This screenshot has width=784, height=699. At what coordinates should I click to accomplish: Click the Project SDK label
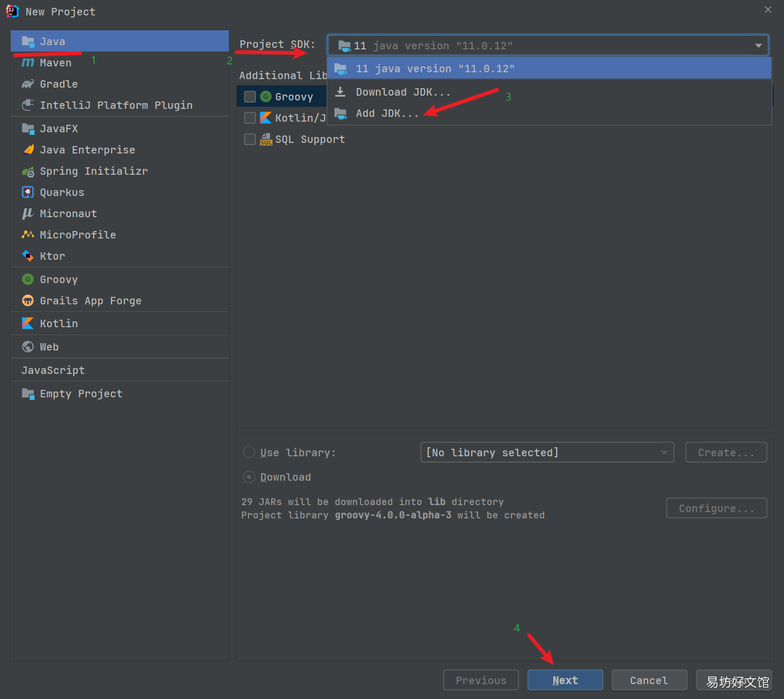point(277,44)
